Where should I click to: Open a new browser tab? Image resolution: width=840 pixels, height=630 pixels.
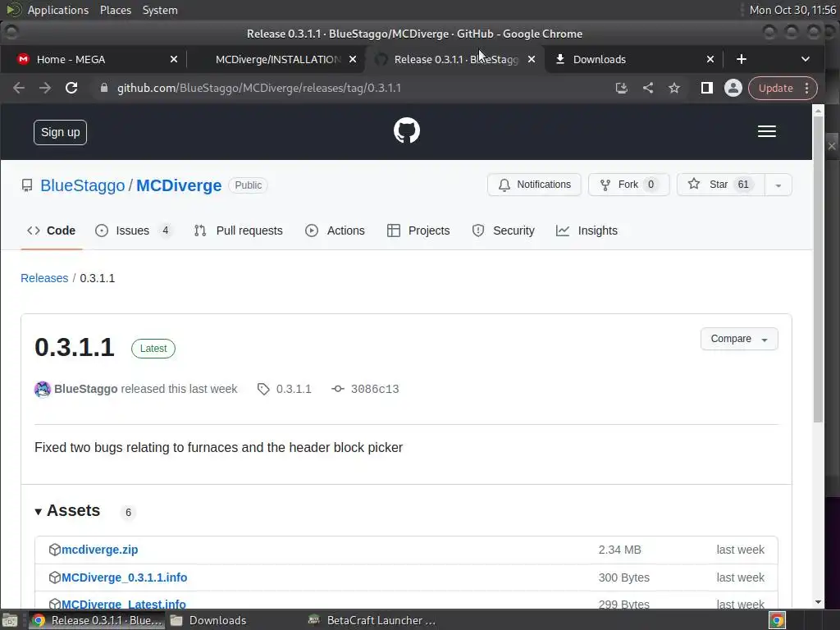742,59
